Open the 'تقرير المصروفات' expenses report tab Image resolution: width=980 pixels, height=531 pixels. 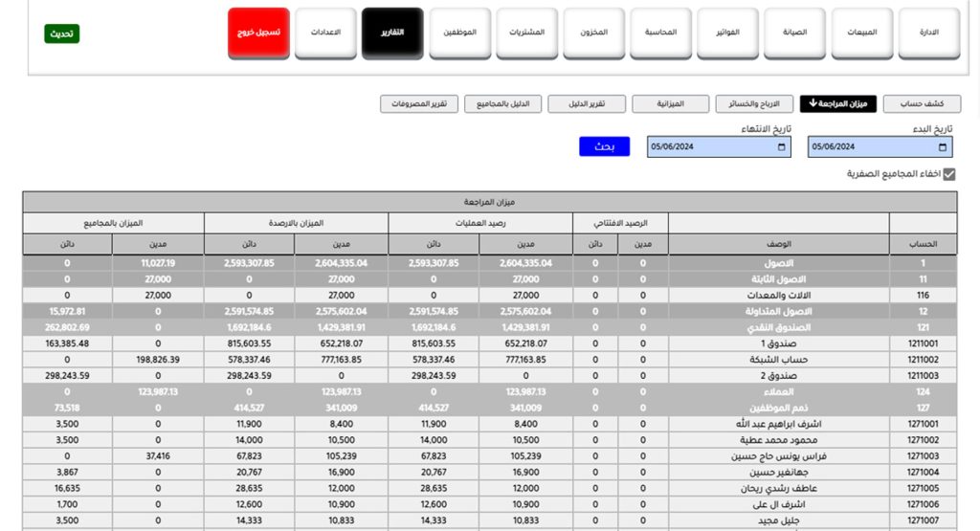click(419, 103)
